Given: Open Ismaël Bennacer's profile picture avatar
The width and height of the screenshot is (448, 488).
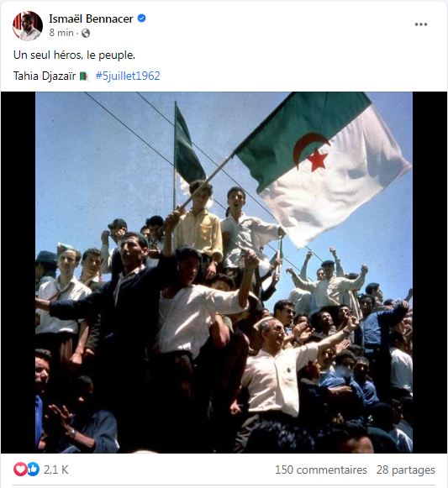Looking at the screenshot, I should [x=28, y=26].
